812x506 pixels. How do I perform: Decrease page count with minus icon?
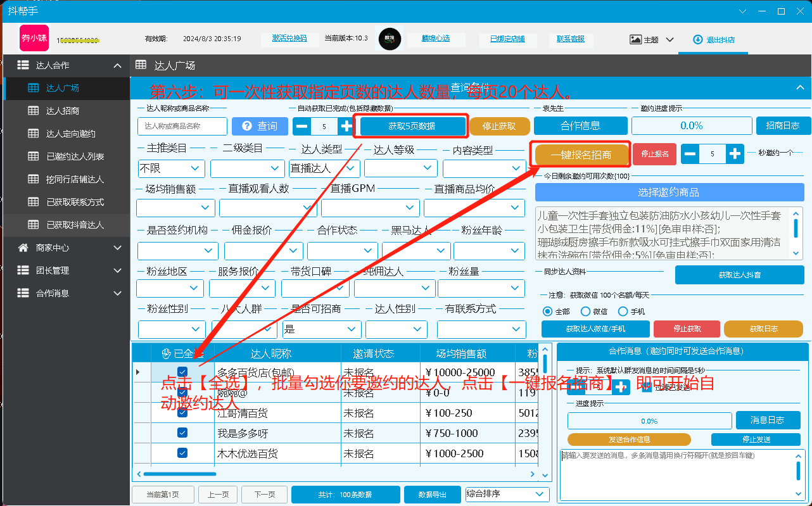coord(302,126)
